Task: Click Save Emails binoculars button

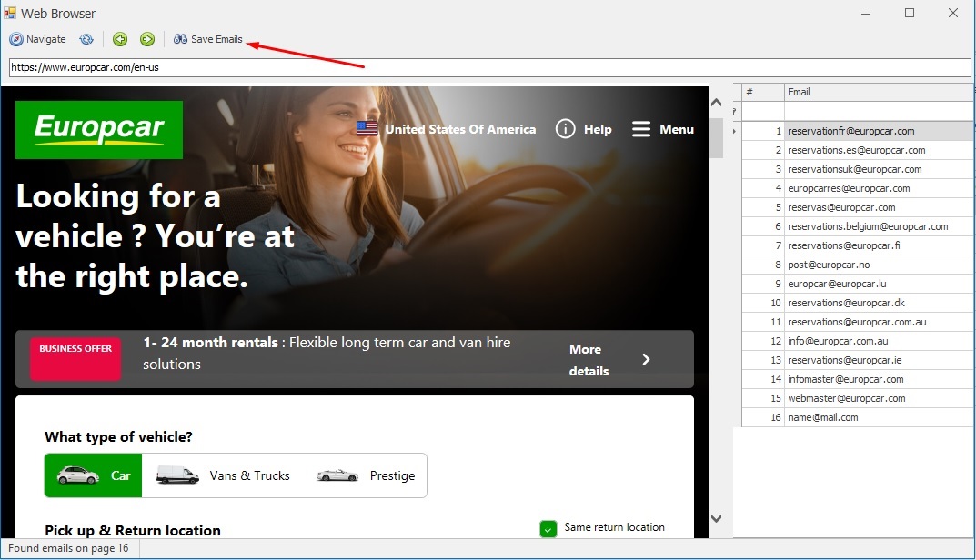Action: [x=208, y=39]
